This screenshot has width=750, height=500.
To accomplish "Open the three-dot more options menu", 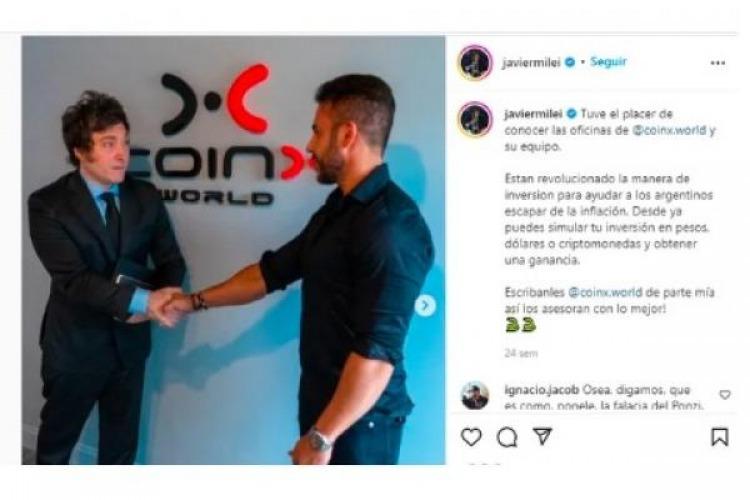I will pos(717,63).
